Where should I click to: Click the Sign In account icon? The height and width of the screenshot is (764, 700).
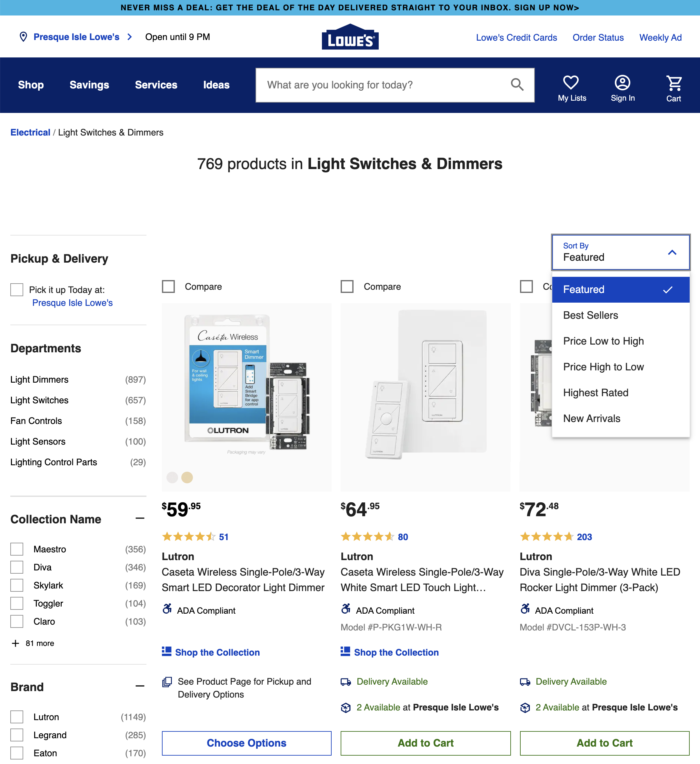point(622,82)
